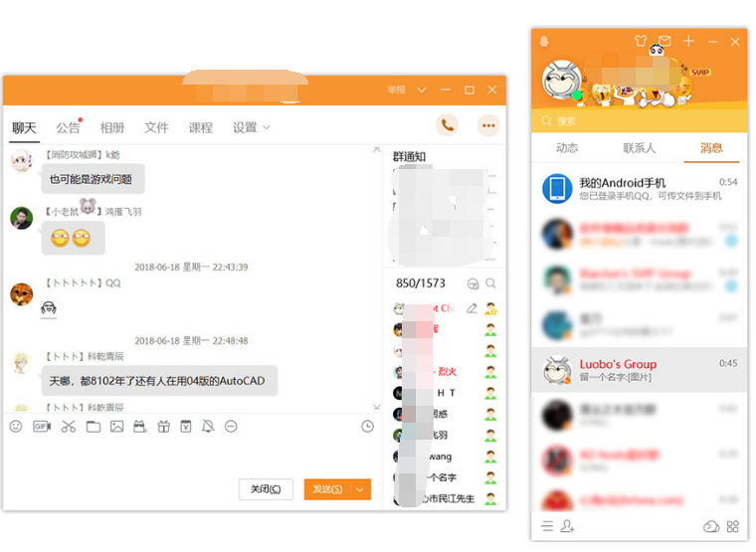Open the app grid icon in QQ panel

(x=733, y=526)
